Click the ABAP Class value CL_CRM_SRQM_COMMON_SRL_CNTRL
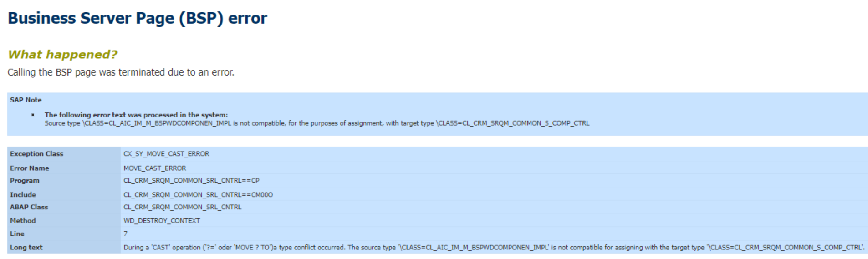The width and height of the screenshot is (868, 259). pos(183,207)
